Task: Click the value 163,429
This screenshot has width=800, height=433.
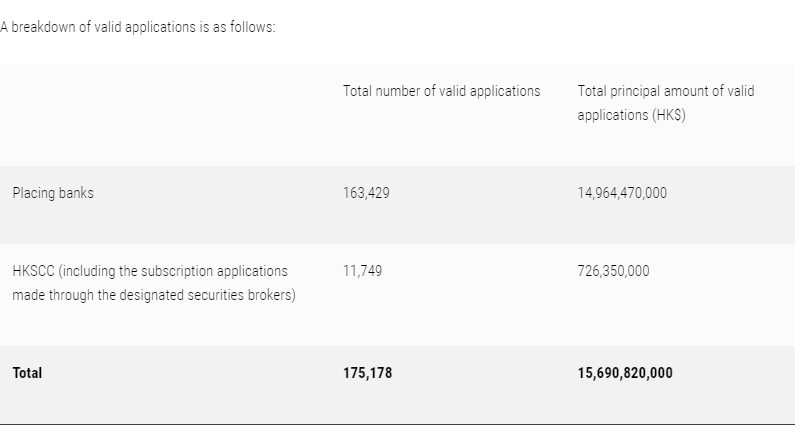Action: coord(366,193)
